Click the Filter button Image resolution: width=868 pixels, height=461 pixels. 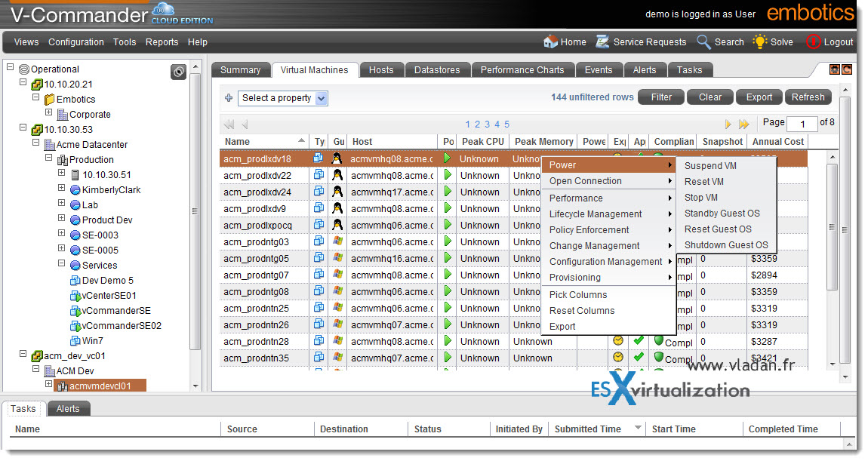point(661,97)
